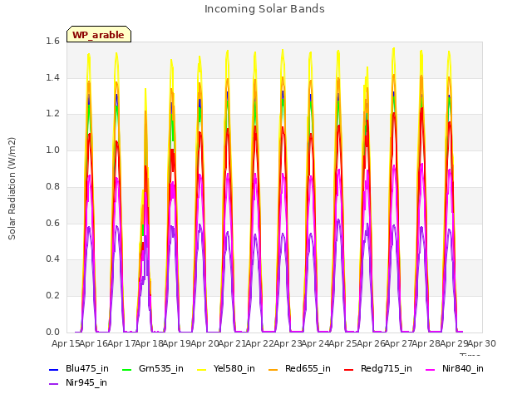Click the yellow Yel580_in legend color marker
This screenshot has height=399, width=532.
point(201,369)
